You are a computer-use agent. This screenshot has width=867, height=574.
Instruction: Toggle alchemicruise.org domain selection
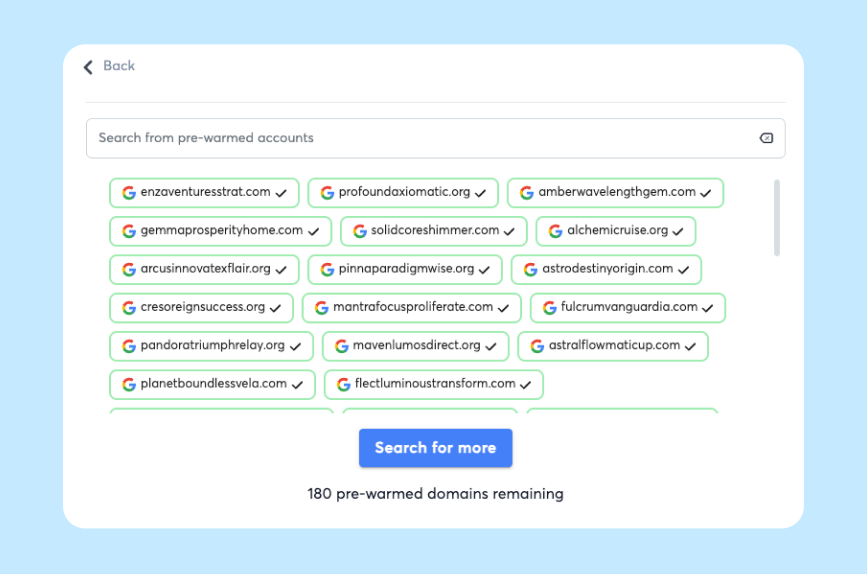(615, 231)
